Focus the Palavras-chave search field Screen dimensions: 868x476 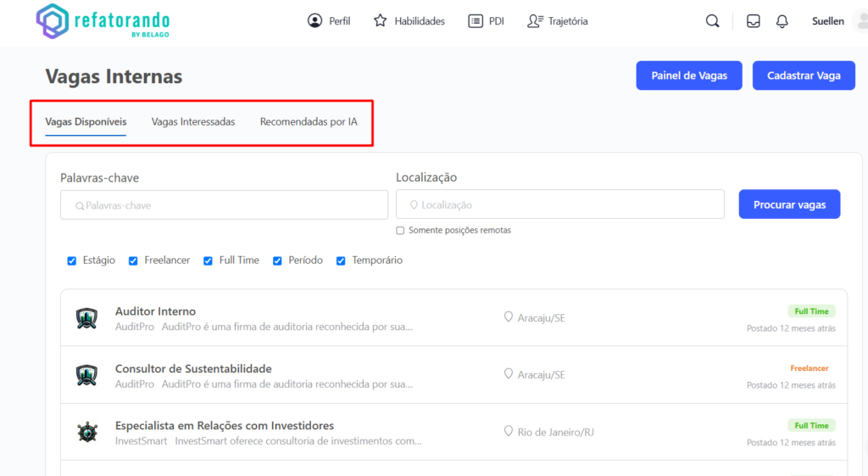(224, 204)
